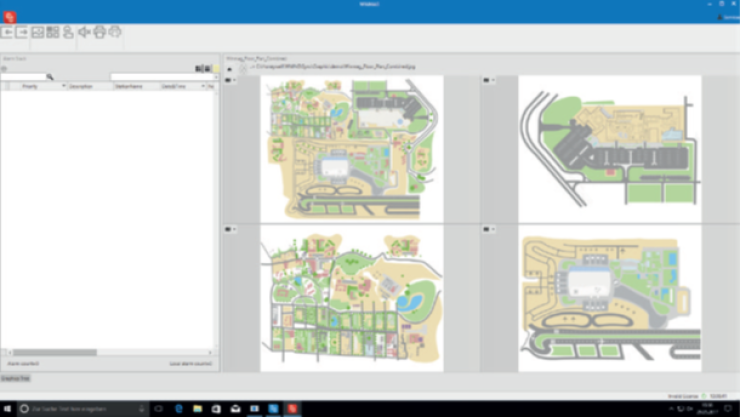This screenshot has width=740, height=417.
Task: Open the Windows Start menu
Action: (9, 408)
